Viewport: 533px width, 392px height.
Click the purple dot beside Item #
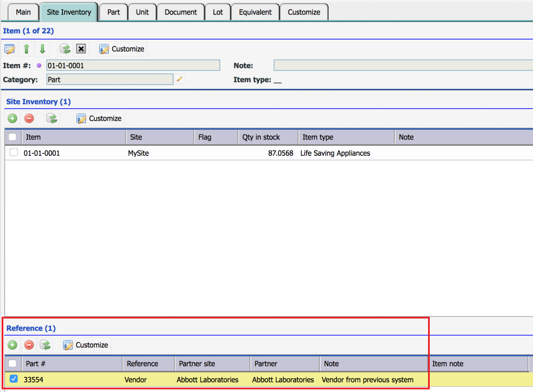pyautogui.click(x=40, y=65)
